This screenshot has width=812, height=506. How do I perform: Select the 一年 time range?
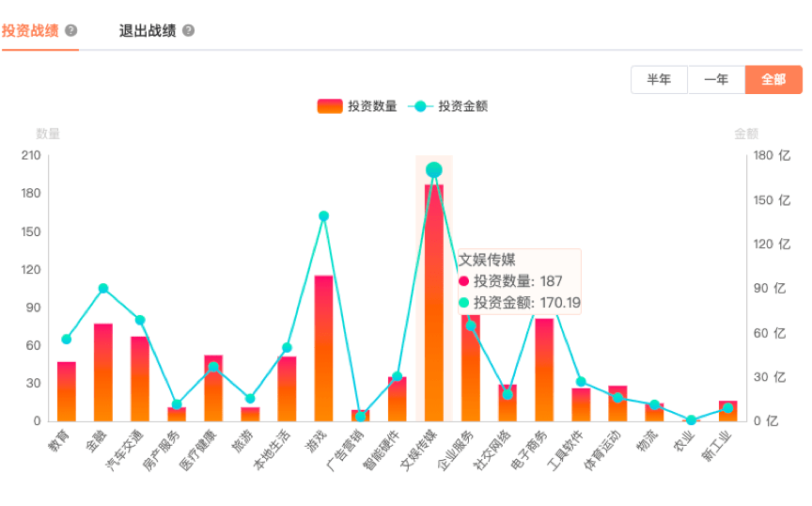click(716, 80)
